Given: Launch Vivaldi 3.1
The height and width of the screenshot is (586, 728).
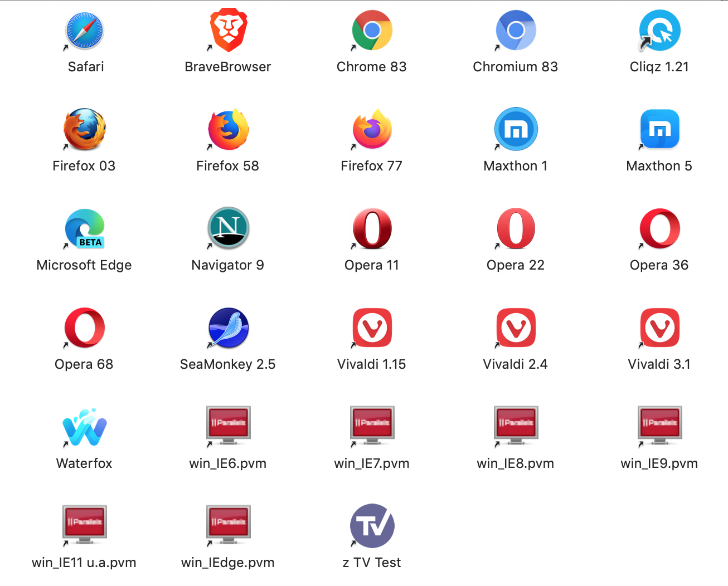Looking at the screenshot, I should click(x=659, y=328).
